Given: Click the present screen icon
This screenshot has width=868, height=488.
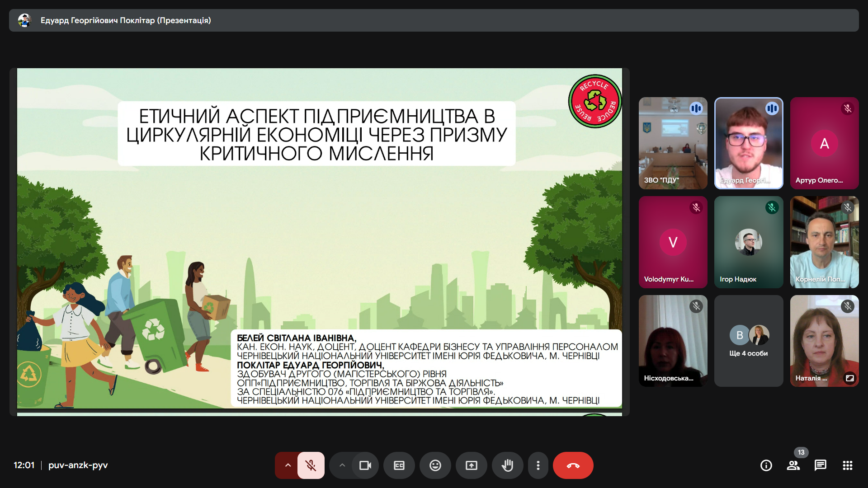Looking at the screenshot, I should pyautogui.click(x=471, y=465).
